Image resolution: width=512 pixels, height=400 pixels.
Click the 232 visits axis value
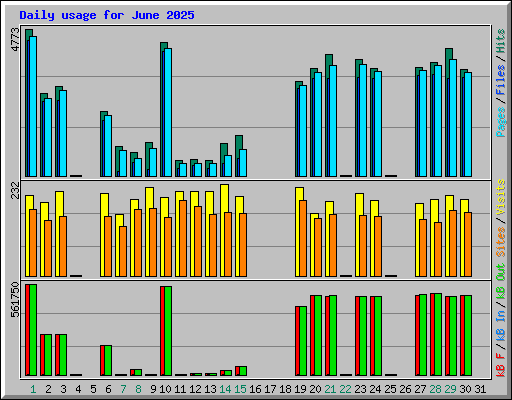(x=16, y=190)
